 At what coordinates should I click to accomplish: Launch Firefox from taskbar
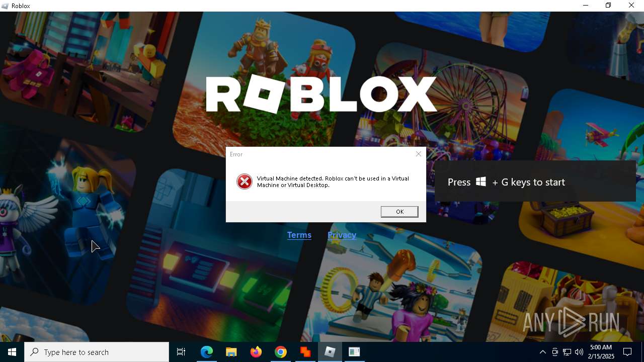click(256, 352)
